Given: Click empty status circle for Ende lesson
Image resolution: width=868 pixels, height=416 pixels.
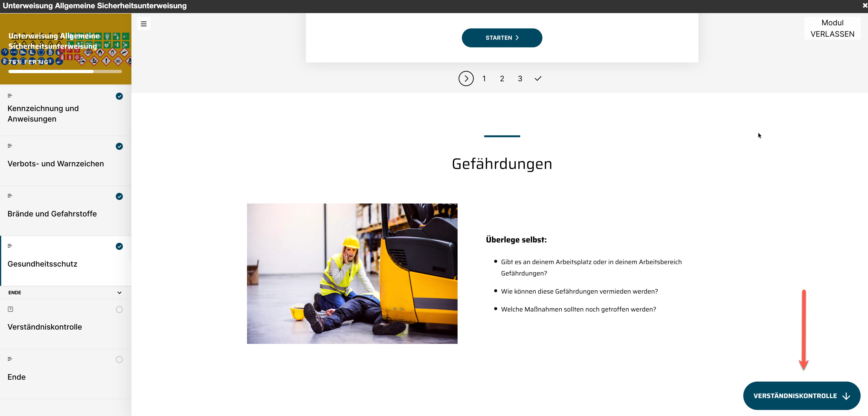Looking at the screenshot, I should coord(119,359).
